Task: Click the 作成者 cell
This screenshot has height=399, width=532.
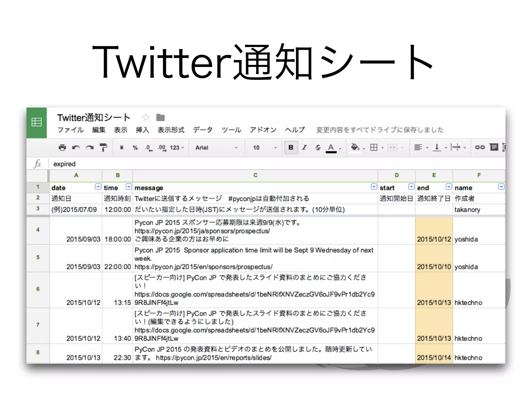Action: (x=479, y=198)
